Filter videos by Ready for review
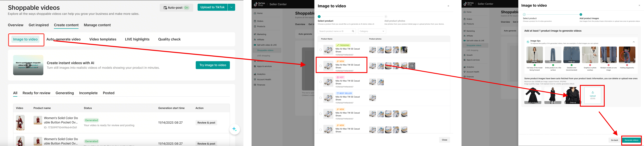This screenshot has height=146, width=644. 36,93
